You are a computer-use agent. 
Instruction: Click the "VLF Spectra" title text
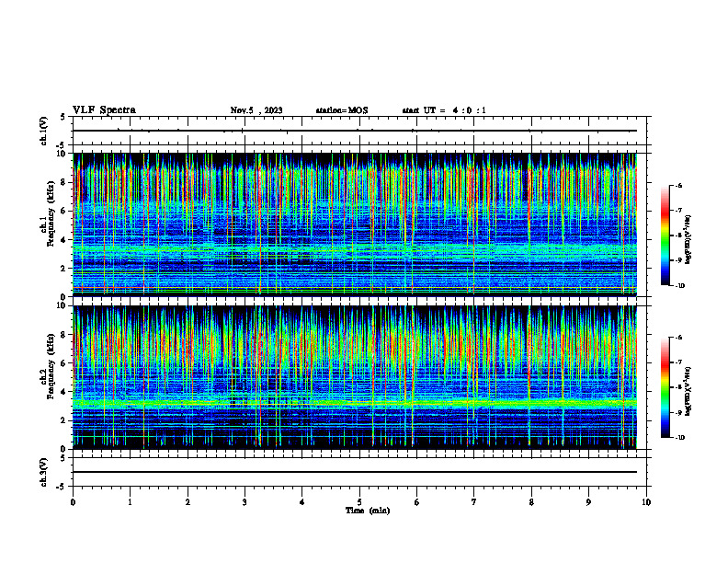tap(104, 110)
